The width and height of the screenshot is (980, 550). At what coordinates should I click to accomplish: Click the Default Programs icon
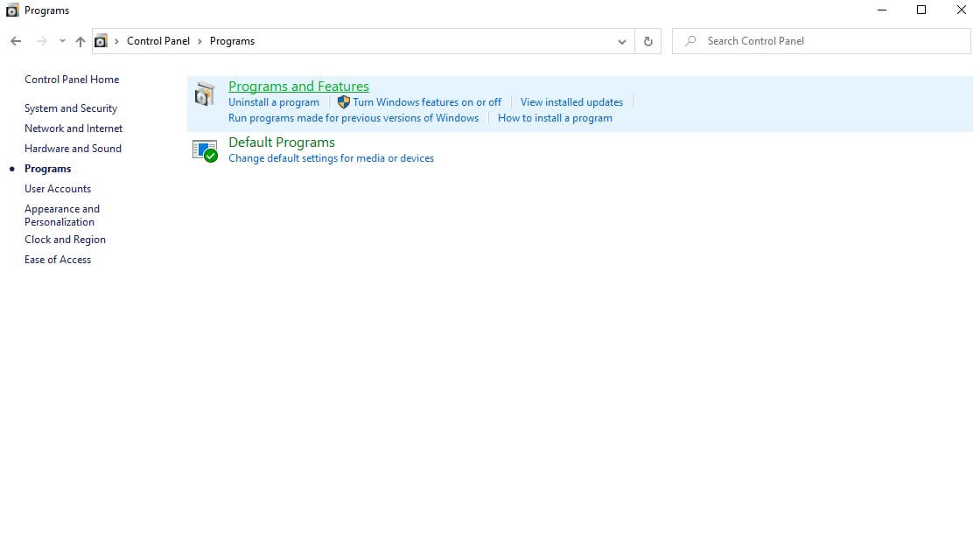pos(205,151)
